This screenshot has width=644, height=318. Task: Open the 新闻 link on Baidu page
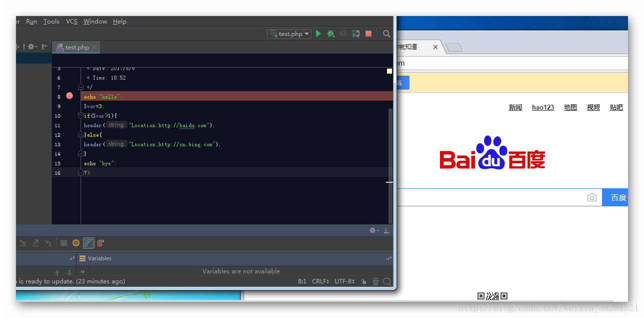click(x=515, y=107)
